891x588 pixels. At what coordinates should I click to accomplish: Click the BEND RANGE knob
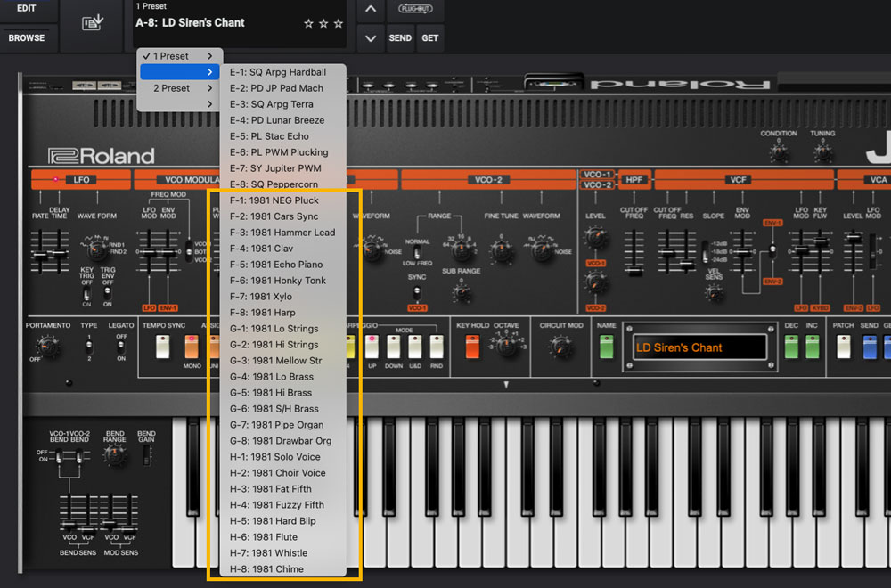pyautogui.click(x=115, y=454)
